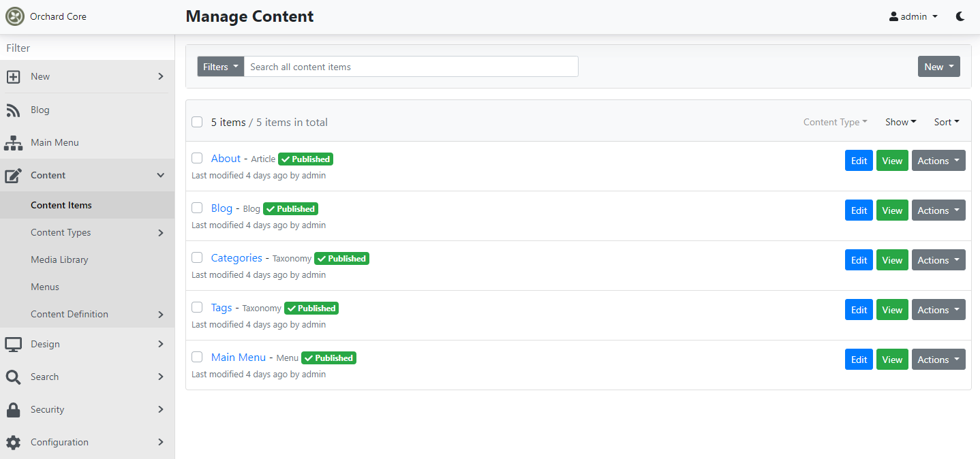Check the select-all items checkbox
This screenshot has height=459, width=980.
click(197, 122)
